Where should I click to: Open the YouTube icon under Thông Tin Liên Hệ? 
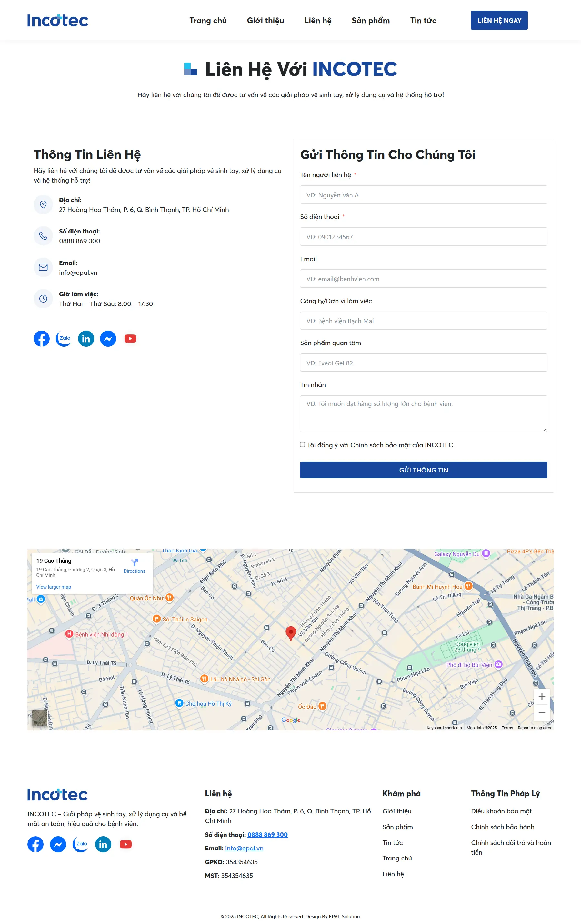coord(130,338)
